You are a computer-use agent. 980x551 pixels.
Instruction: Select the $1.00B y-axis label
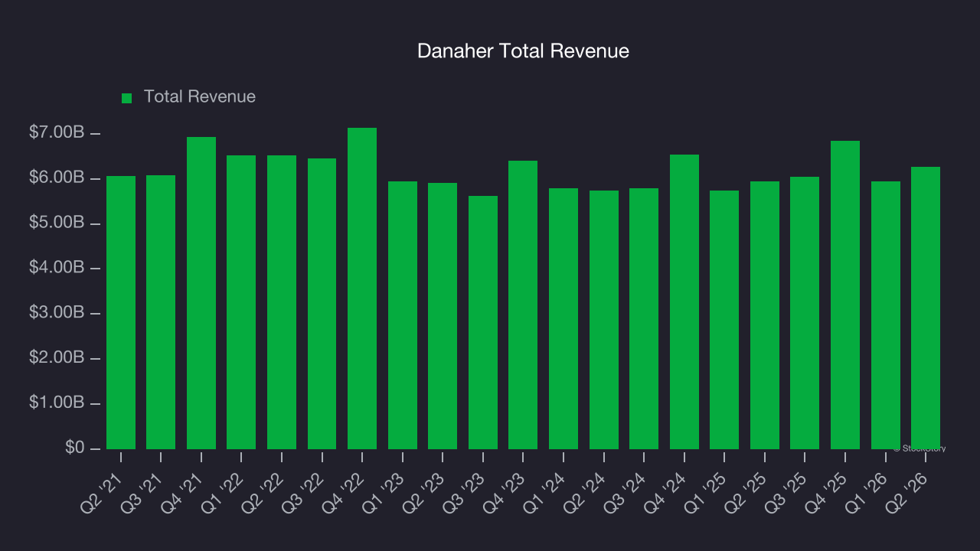(x=56, y=403)
